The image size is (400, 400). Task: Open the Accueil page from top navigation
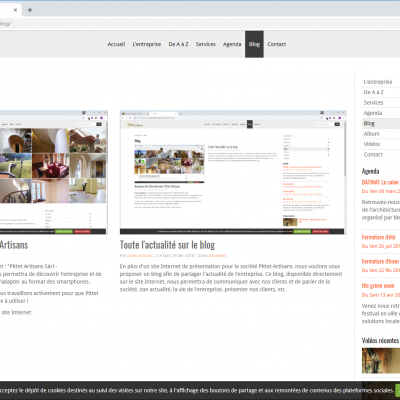pyautogui.click(x=116, y=44)
